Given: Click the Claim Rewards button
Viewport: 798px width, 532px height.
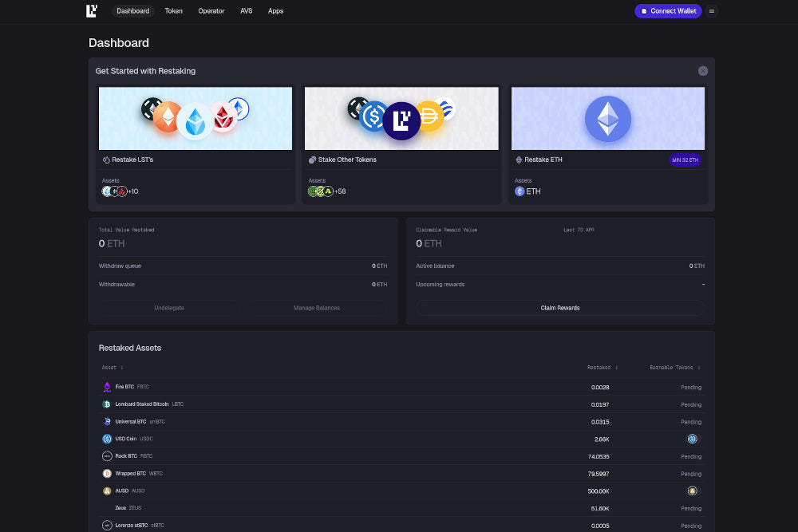Looking at the screenshot, I should pos(560,308).
